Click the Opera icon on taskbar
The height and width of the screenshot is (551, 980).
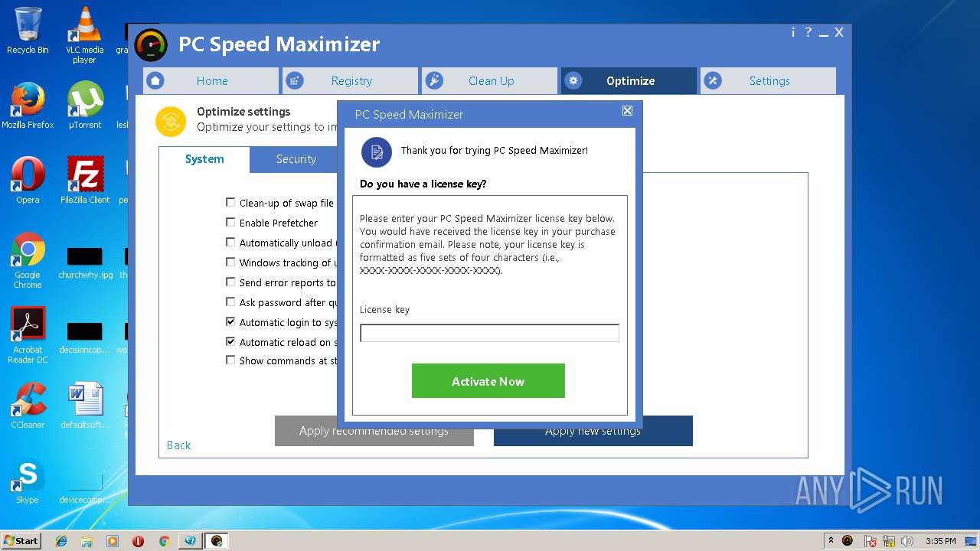pos(138,541)
